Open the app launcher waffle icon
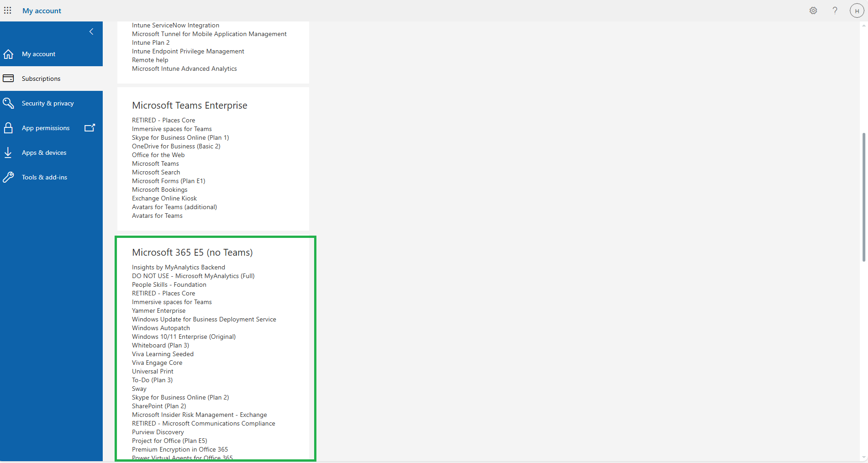Image resolution: width=868 pixels, height=463 pixels. pos(8,11)
